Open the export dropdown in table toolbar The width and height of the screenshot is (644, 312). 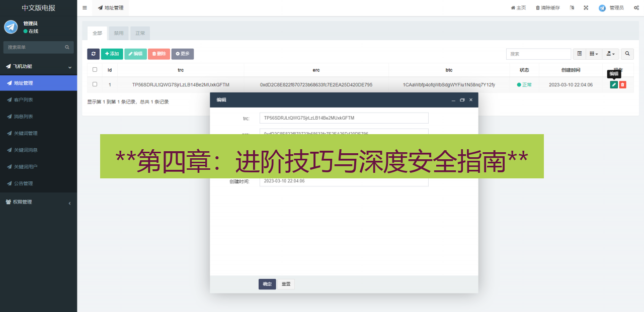tap(611, 54)
